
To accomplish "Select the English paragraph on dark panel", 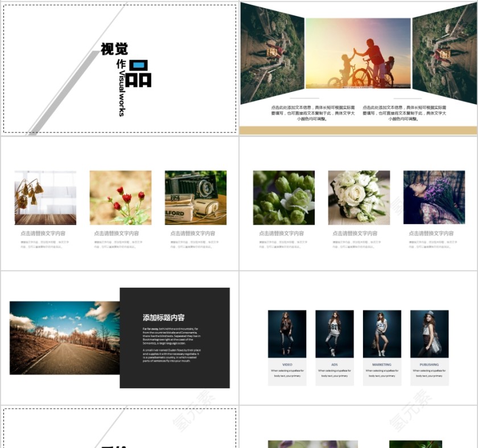I will tap(171, 345).
